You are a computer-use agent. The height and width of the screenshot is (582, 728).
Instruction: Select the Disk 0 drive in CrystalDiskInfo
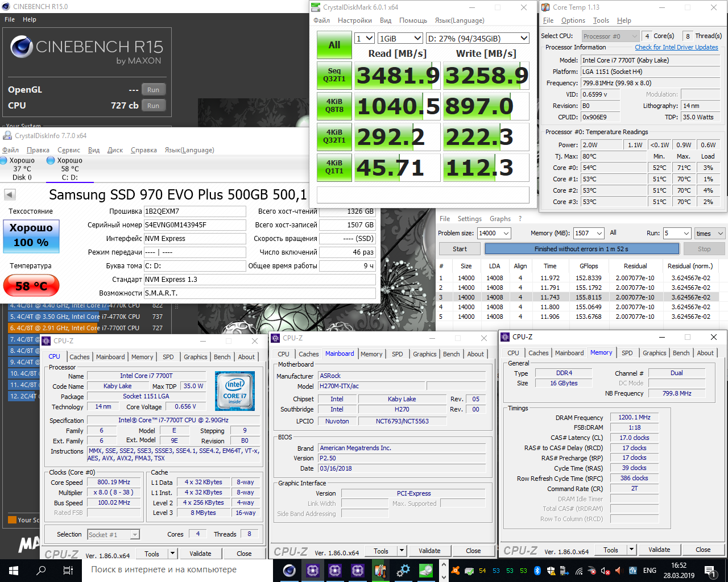pos(22,169)
